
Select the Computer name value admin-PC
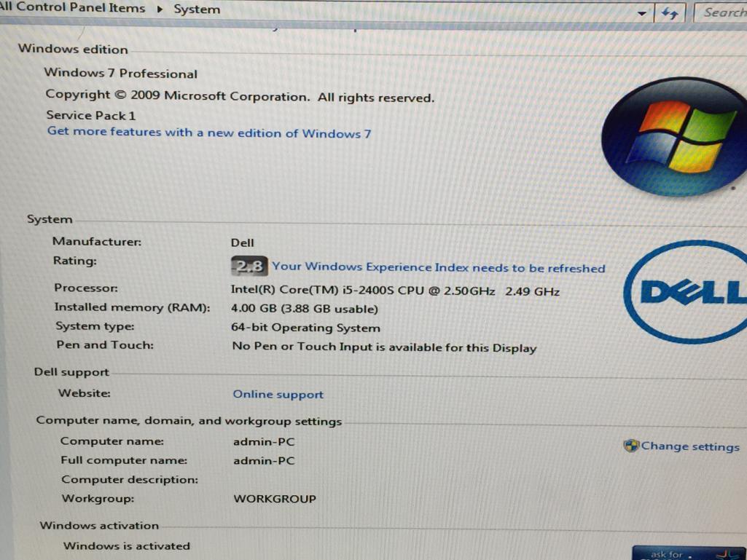(264, 442)
